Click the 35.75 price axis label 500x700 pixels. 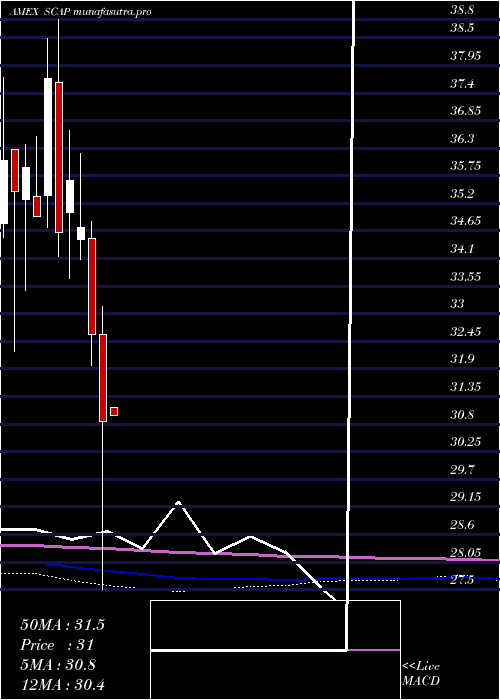point(466,166)
